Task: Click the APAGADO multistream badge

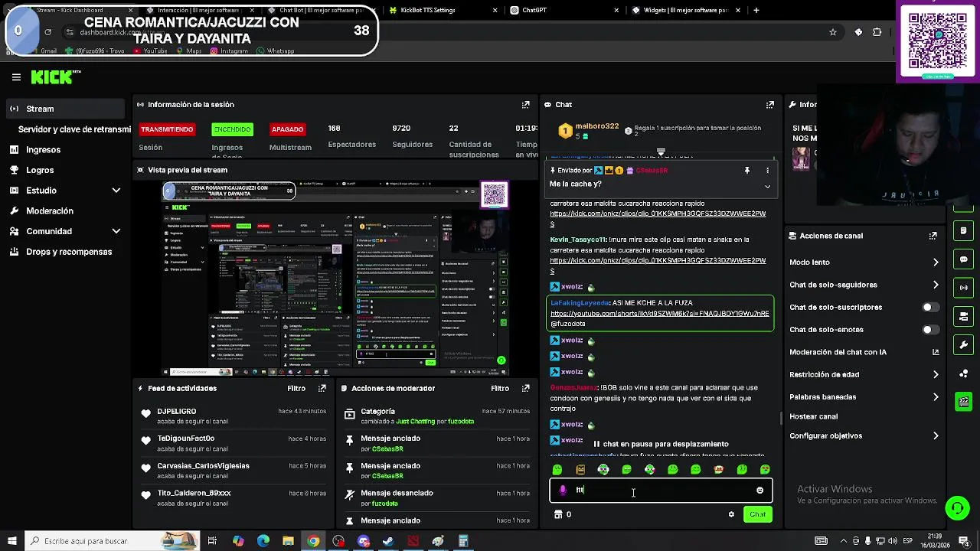Action: pos(287,129)
